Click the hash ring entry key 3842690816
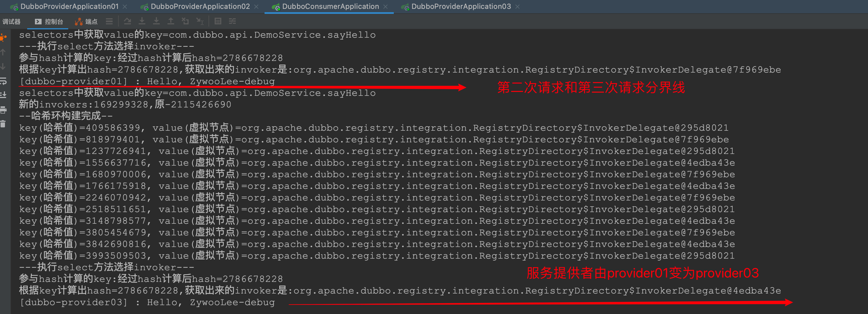This screenshot has height=314, width=868. point(377,244)
